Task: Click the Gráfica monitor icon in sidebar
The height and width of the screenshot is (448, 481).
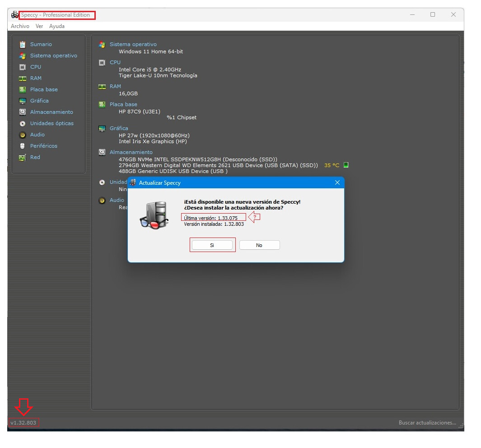Action: pyautogui.click(x=22, y=101)
